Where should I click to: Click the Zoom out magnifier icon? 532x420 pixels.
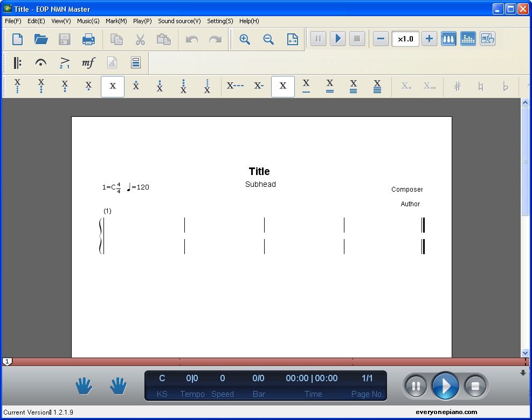[x=268, y=39]
